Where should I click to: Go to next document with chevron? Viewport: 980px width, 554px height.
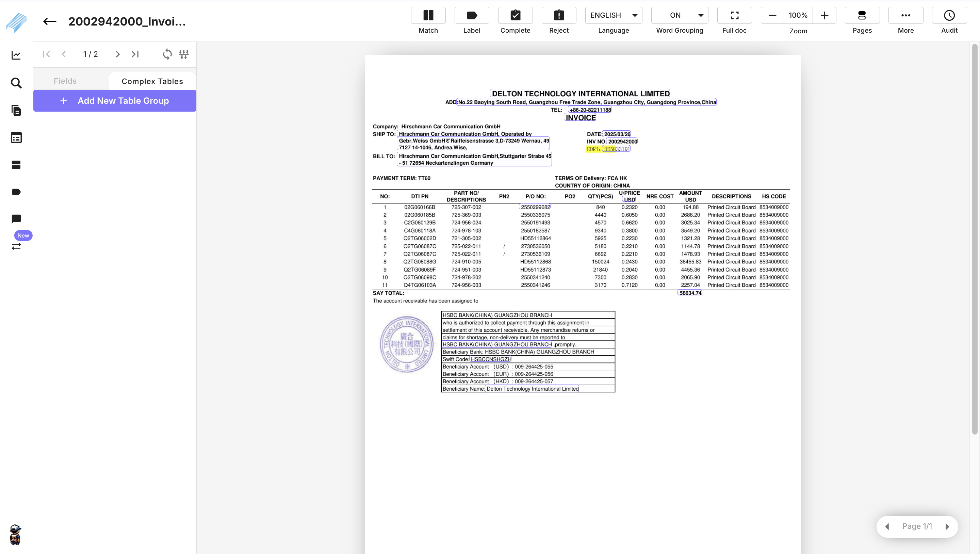coord(117,54)
